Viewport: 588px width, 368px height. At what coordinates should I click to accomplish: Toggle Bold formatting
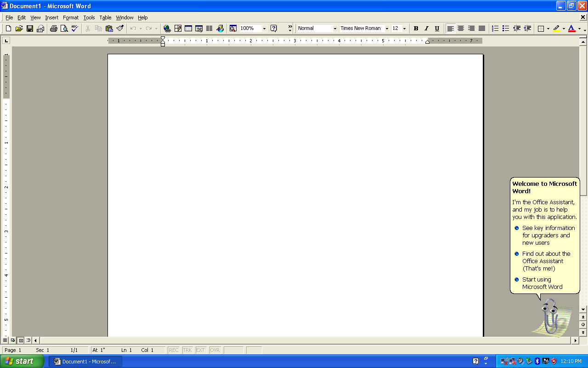pyautogui.click(x=416, y=29)
